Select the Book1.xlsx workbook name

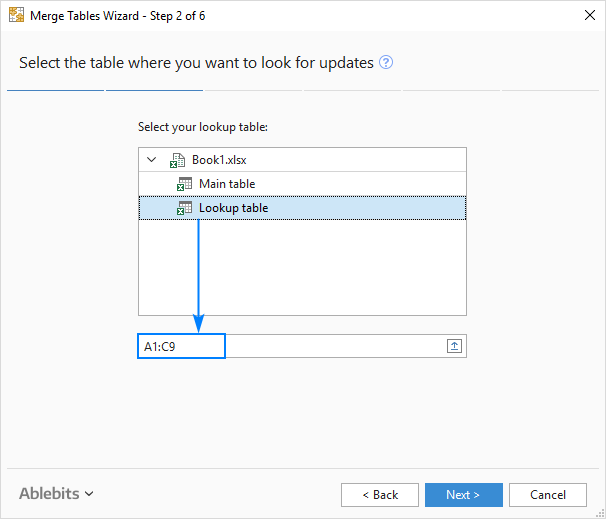[219, 160]
